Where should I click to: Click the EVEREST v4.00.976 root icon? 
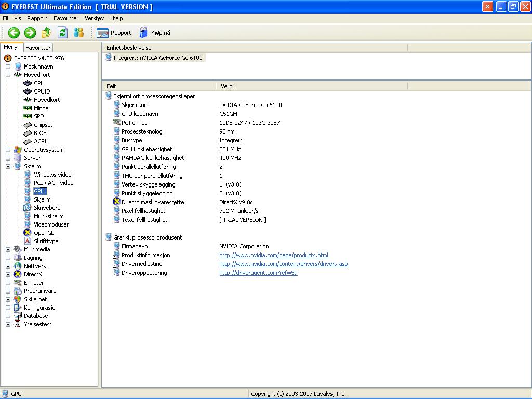[x=8, y=58]
